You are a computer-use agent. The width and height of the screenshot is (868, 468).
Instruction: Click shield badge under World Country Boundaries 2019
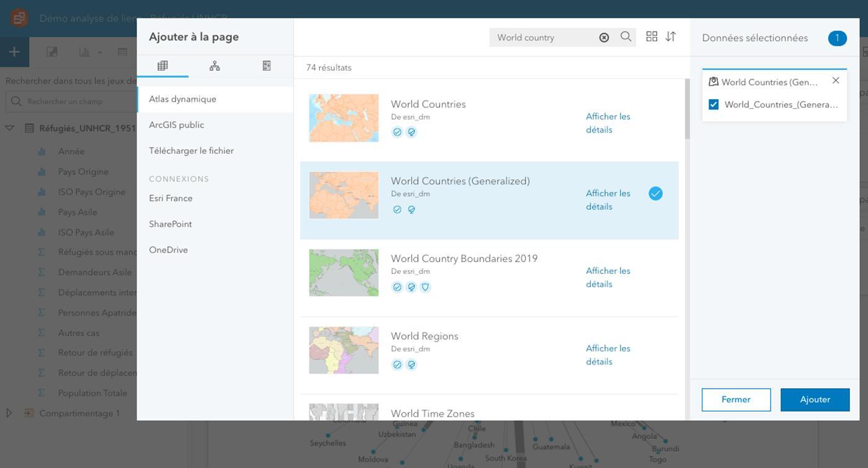tap(425, 287)
